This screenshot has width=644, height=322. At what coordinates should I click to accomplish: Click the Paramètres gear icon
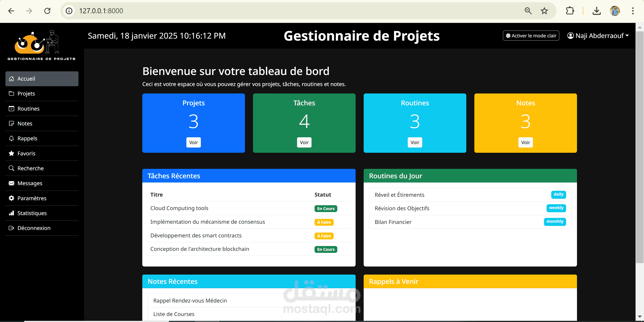click(x=11, y=198)
